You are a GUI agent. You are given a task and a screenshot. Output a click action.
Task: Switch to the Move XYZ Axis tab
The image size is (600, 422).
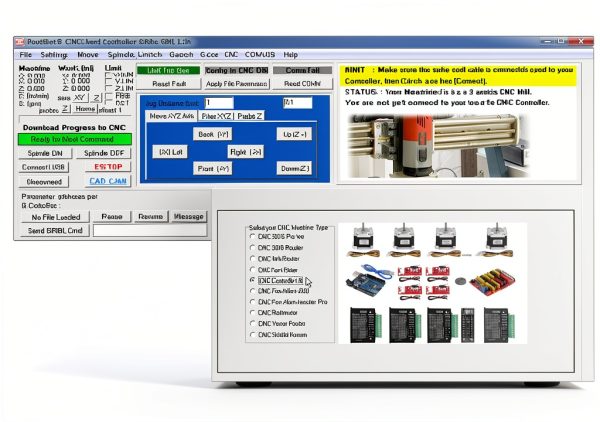tap(172, 116)
